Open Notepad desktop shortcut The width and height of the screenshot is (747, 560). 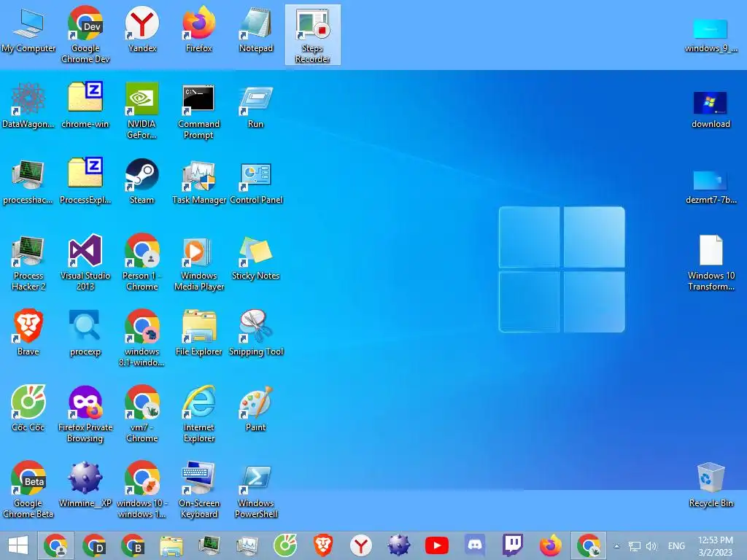pyautogui.click(x=256, y=29)
